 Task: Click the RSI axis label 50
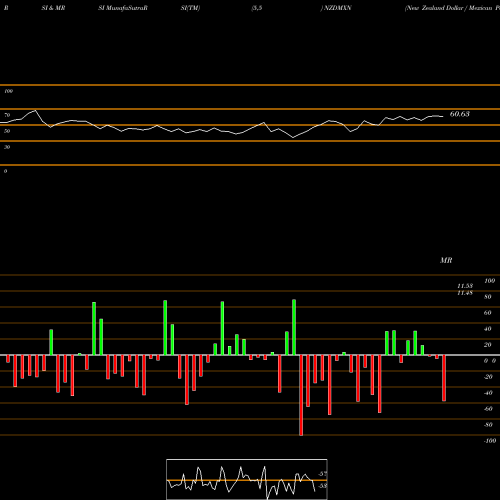coord(7,131)
